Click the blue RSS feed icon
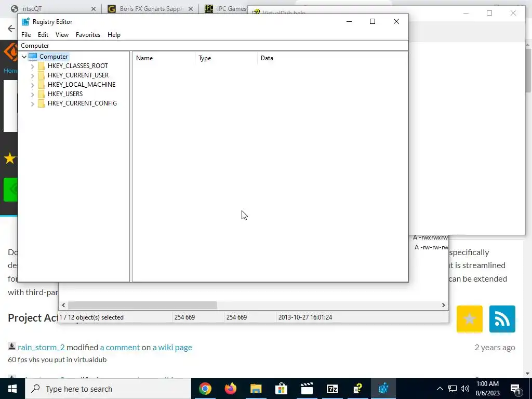This screenshot has width=532, height=399. point(502,319)
